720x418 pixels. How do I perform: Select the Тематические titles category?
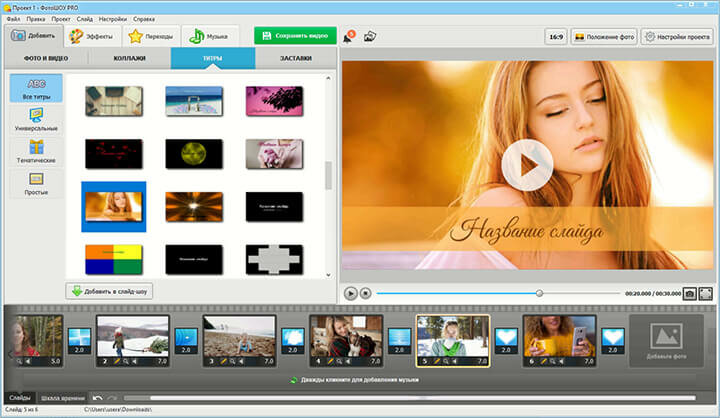pyautogui.click(x=36, y=152)
